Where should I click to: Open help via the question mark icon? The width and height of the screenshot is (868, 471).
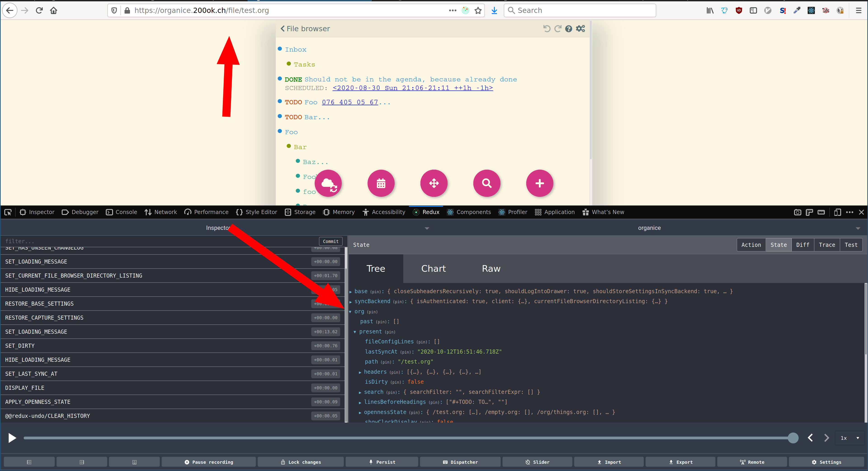pyautogui.click(x=568, y=29)
